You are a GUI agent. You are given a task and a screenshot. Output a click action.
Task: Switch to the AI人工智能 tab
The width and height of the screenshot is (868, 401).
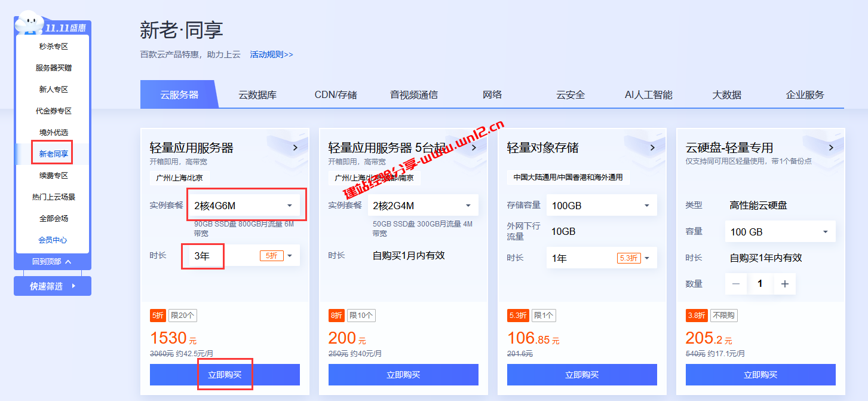pos(648,94)
